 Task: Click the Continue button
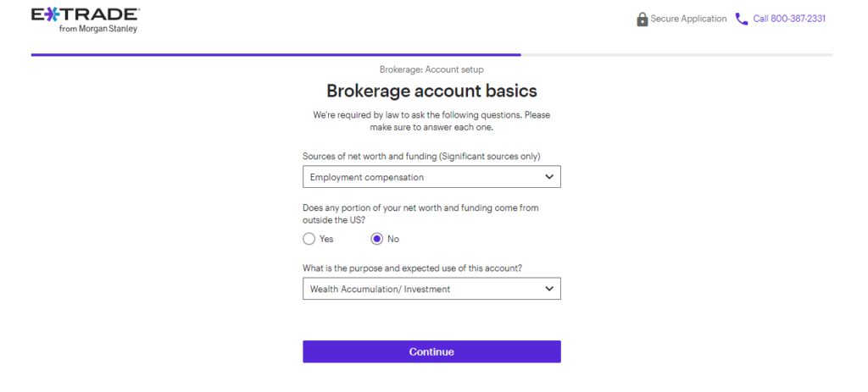click(431, 351)
